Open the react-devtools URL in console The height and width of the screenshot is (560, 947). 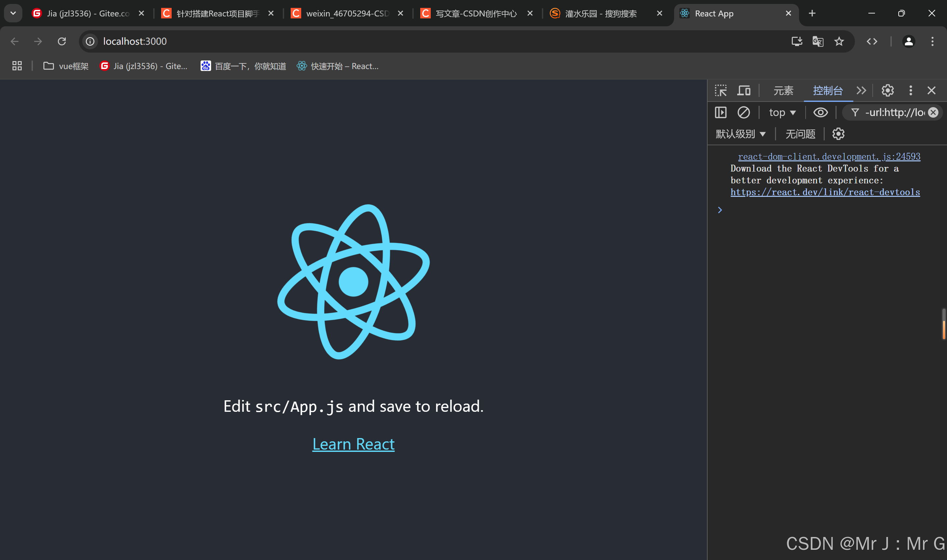click(x=825, y=192)
